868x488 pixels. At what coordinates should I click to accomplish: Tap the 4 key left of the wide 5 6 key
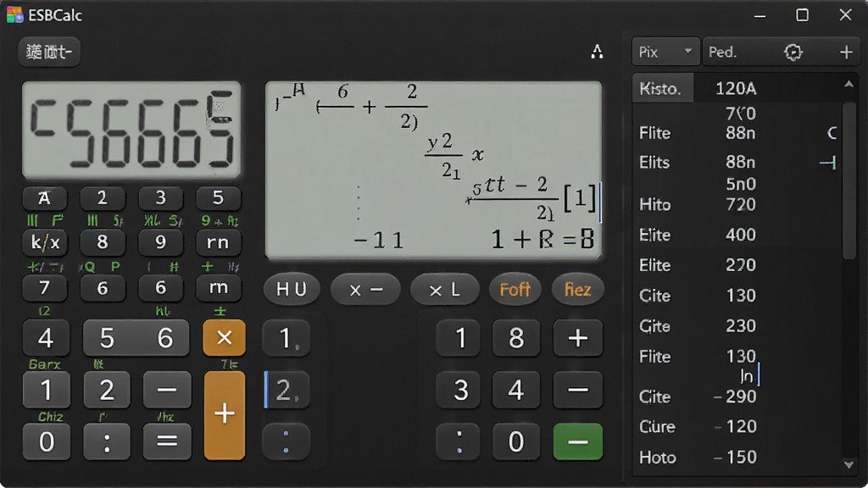(47, 338)
